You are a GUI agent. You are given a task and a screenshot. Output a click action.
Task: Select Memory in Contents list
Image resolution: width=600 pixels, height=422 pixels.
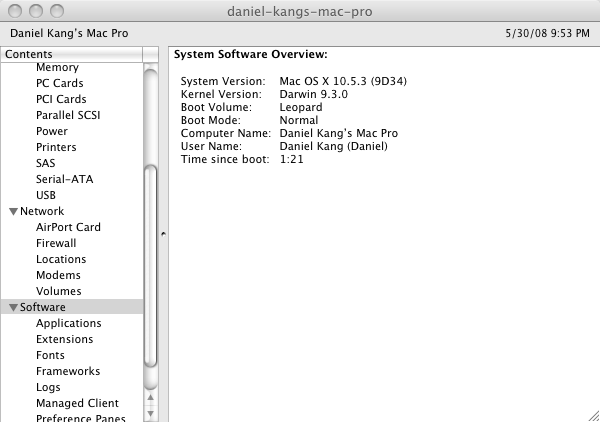pyautogui.click(x=57, y=67)
